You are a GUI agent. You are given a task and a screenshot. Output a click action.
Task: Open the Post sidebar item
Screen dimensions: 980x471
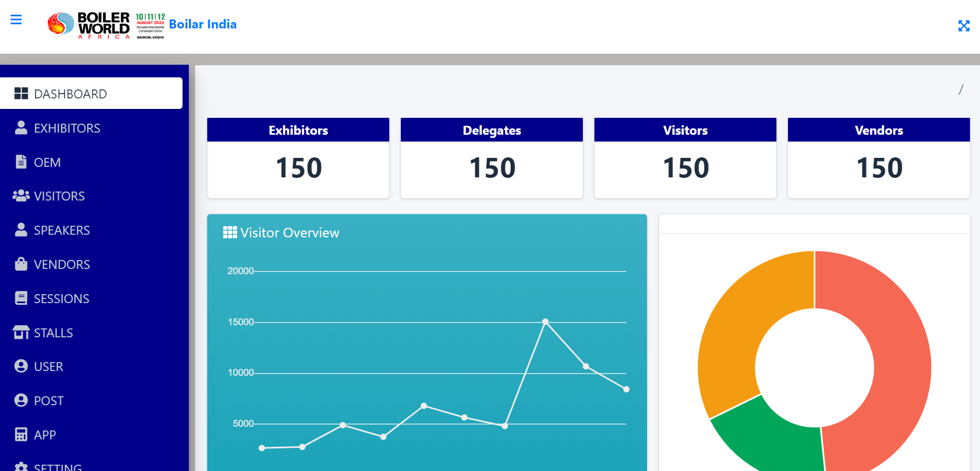(x=48, y=401)
